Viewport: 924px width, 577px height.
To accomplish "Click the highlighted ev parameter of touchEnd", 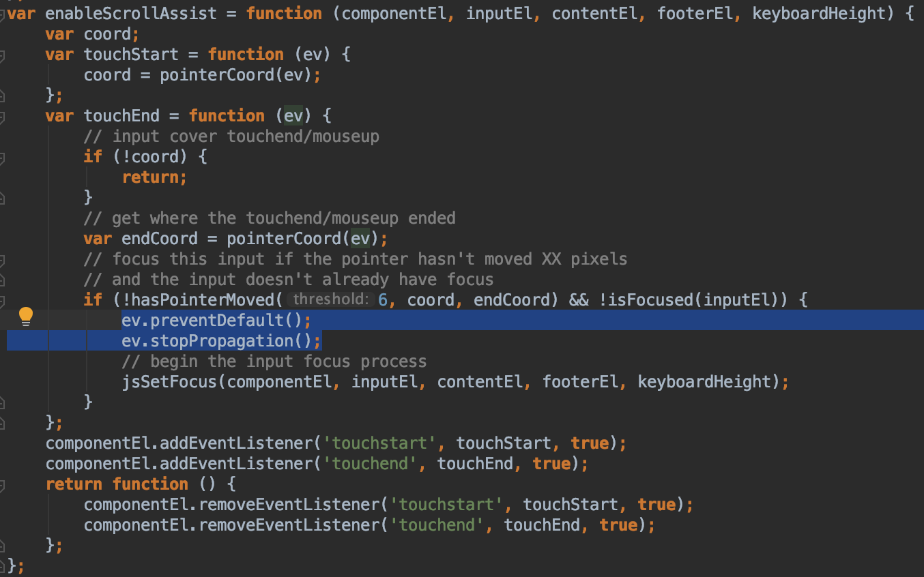I will (293, 116).
